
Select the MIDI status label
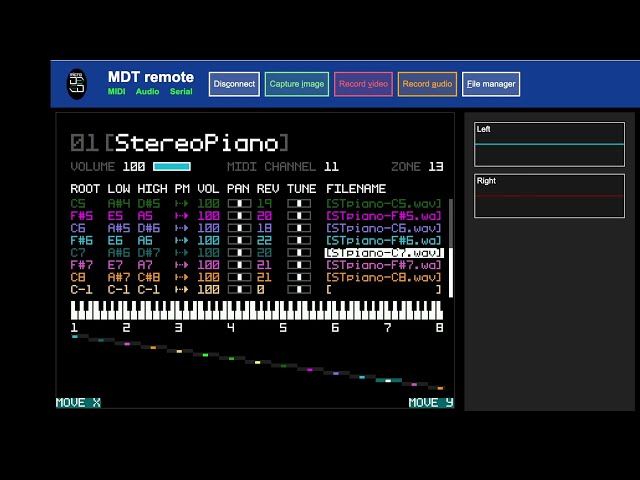116,91
